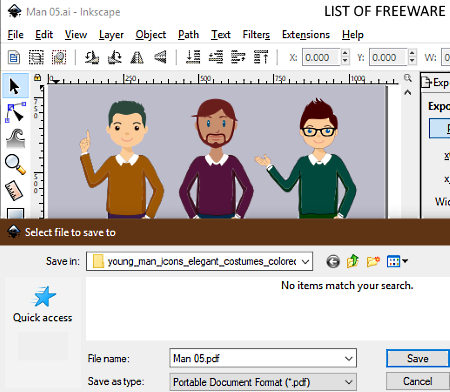Toggle the guides lock icon near ruler

(x=37, y=78)
